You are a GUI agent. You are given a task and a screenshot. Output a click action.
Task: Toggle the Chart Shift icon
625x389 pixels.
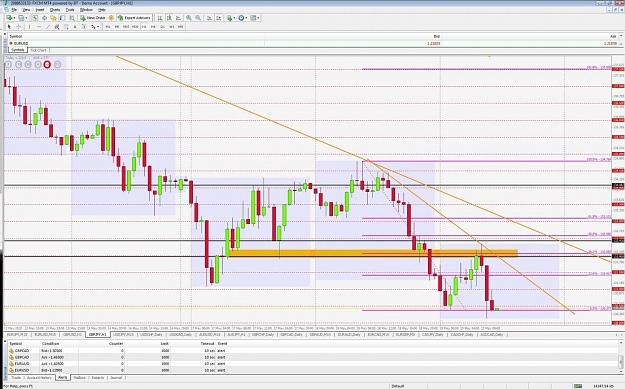(218, 18)
